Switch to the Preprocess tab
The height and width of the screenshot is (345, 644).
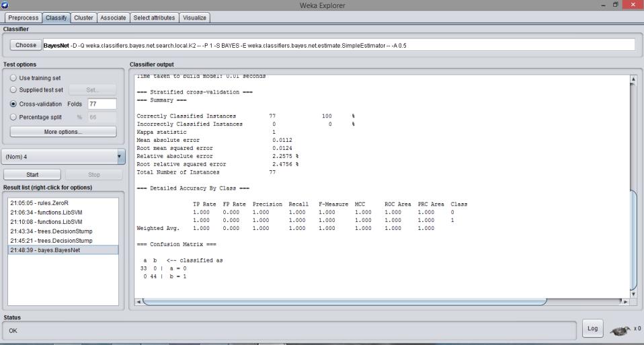23,17
